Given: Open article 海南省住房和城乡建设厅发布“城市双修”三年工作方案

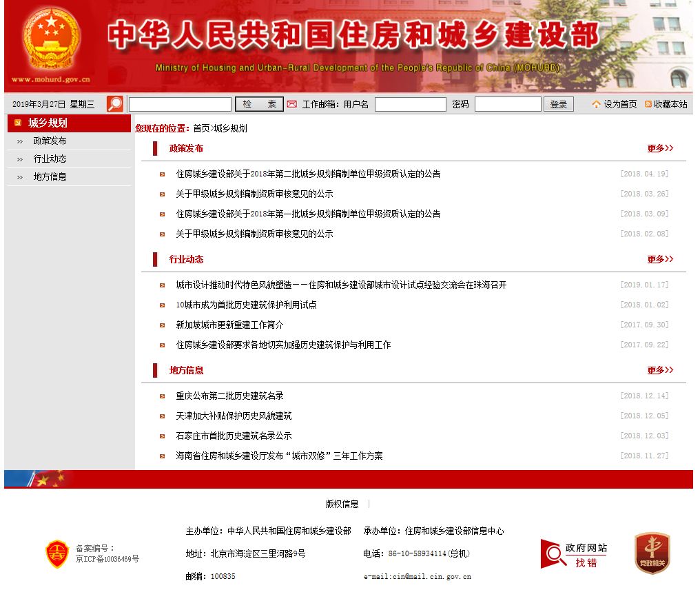Looking at the screenshot, I should click(x=279, y=456).
